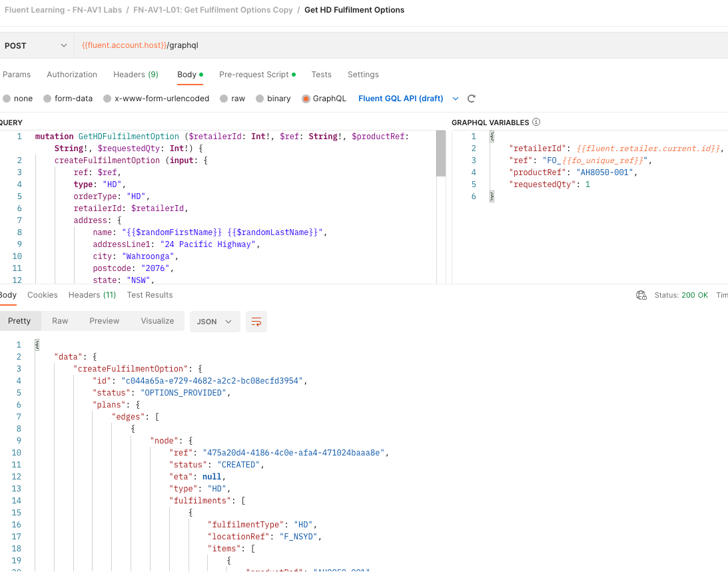This screenshot has width=728, height=572.
Task: Click the Get HD Fulfilment Options request title
Action: [354, 10]
